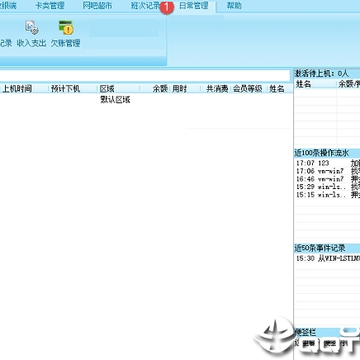Click the 姓名 header under 激活待上机

click(303, 84)
